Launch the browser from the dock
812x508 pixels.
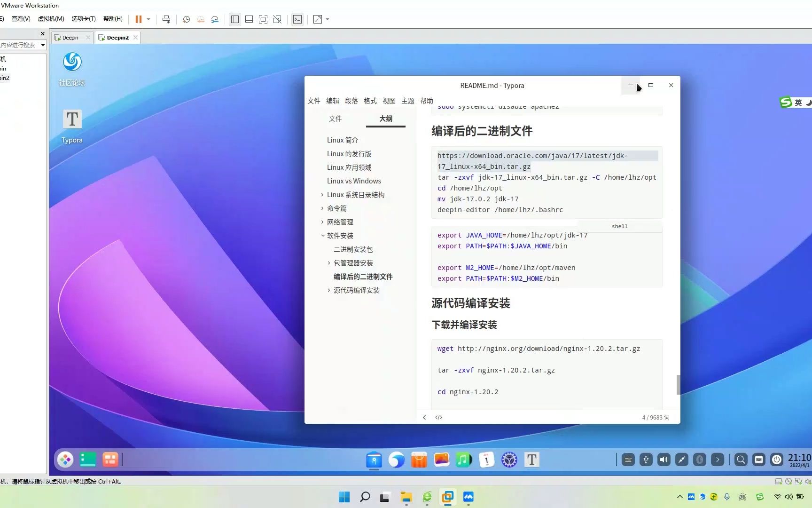coord(396,460)
